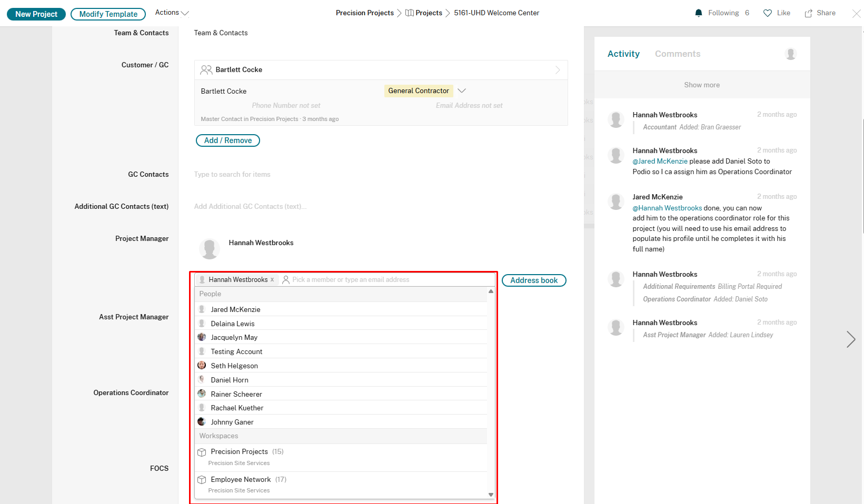Click the Add / Remove button

tap(227, 140)
